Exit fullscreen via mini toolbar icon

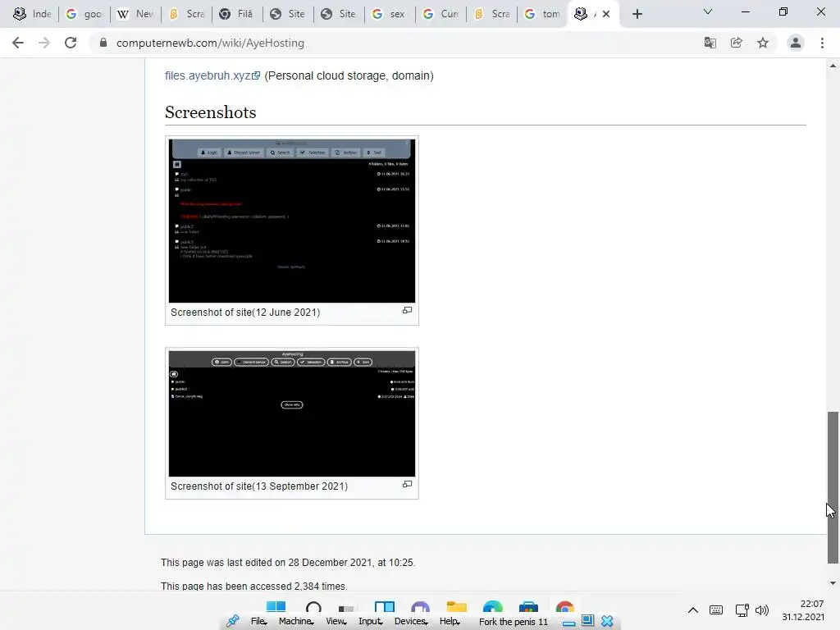(x=587, y=620)
